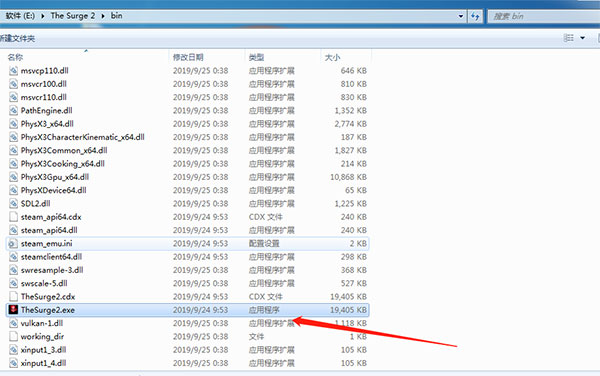Image resolution: width=600 pixels, height=376 pixels.
Task: Click the TheSurge2.cdx blank file icon
Action: click(13, 296)
